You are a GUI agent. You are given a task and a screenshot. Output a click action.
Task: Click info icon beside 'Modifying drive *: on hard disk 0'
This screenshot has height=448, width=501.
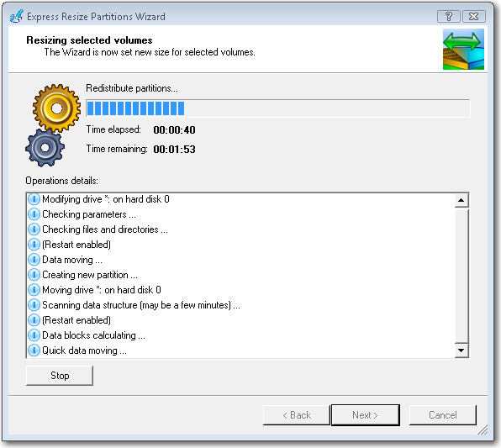point(34,199)
